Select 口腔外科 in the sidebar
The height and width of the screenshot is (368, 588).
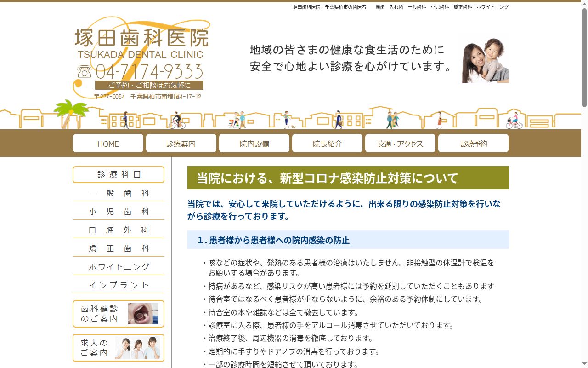coord(119,230)
